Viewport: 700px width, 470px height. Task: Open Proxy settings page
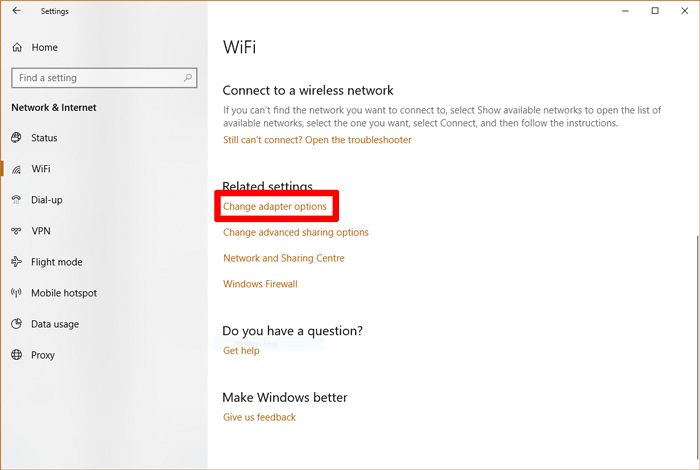click(43, 355)
